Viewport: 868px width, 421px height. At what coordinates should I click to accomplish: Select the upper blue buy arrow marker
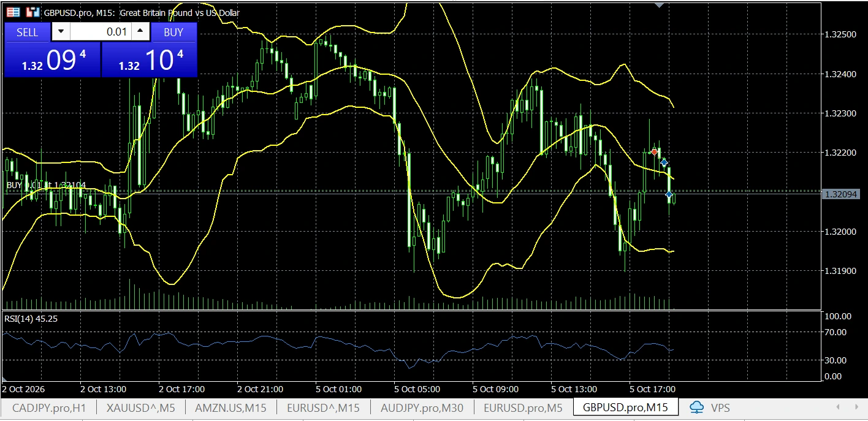[664, 163]
